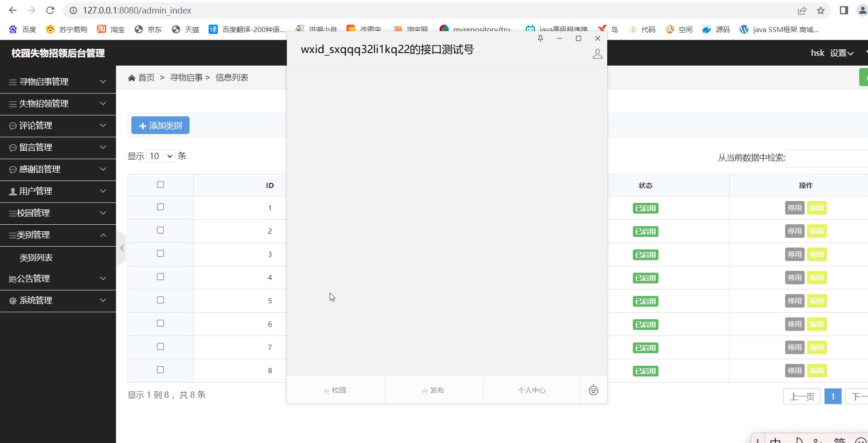Click keyboard icon in WeChat bottom bar
868x443 pixels.
coord(593,390)
